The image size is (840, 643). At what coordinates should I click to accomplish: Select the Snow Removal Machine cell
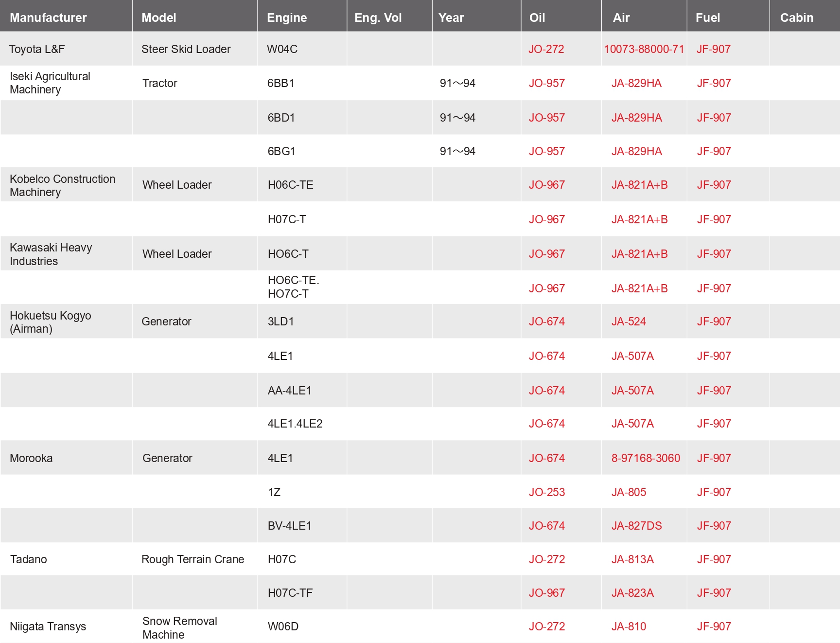(x=179, y=627)
